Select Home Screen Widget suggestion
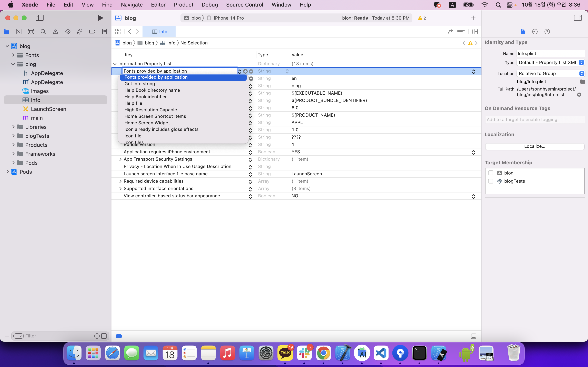 147,123
